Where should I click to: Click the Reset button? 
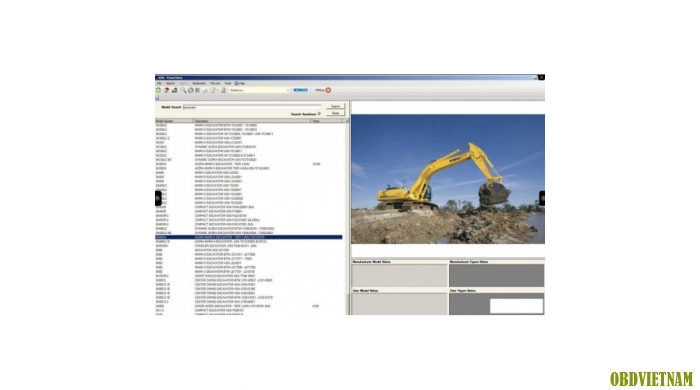click(335, 113)
